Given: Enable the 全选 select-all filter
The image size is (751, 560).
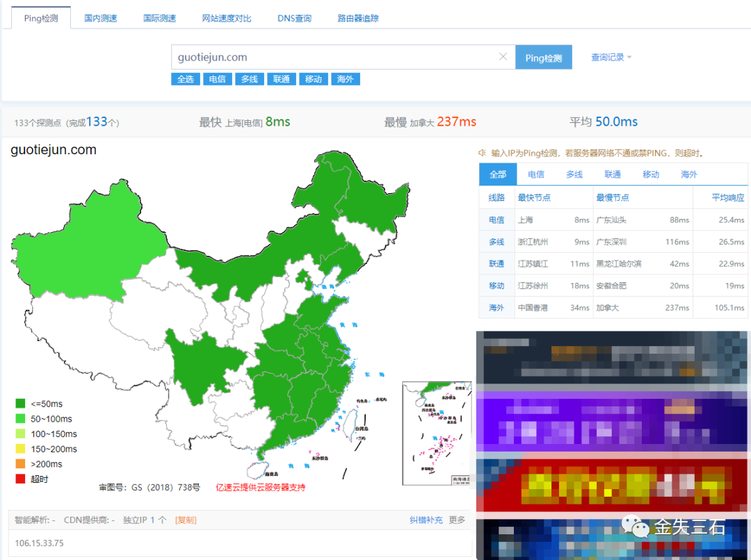Looking at the screenshot, I should click(185, 79).
